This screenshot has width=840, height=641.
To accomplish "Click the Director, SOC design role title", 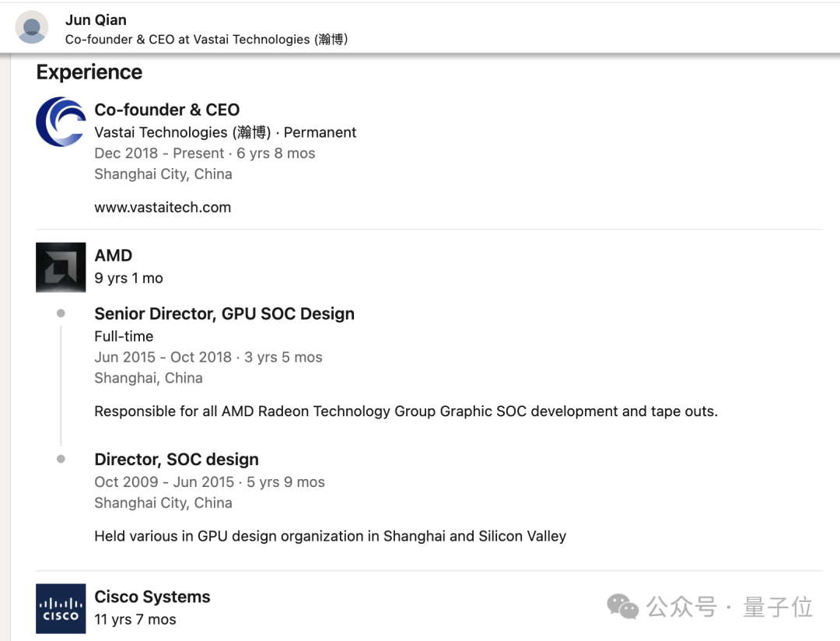I will tap(177, 459).
